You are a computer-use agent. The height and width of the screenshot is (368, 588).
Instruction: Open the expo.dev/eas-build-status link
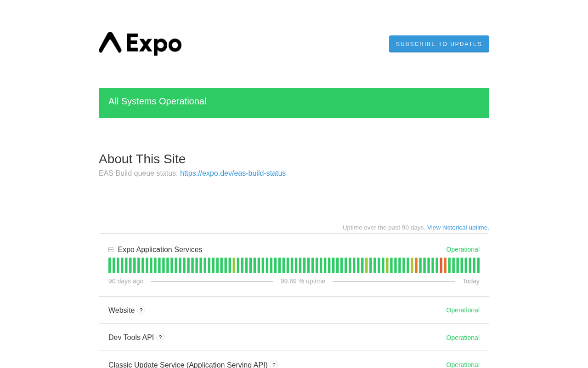(233, 173)
